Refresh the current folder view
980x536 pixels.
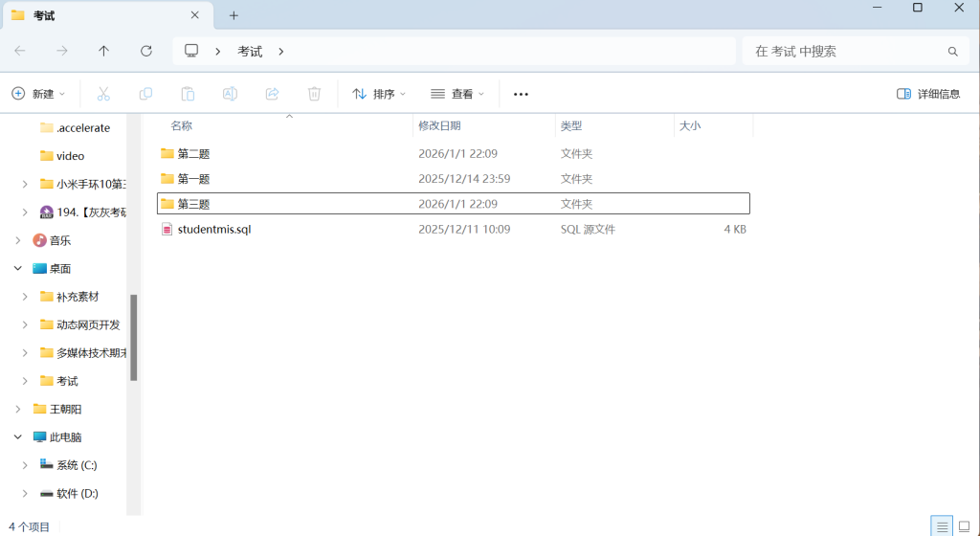(x=146, y=51)
